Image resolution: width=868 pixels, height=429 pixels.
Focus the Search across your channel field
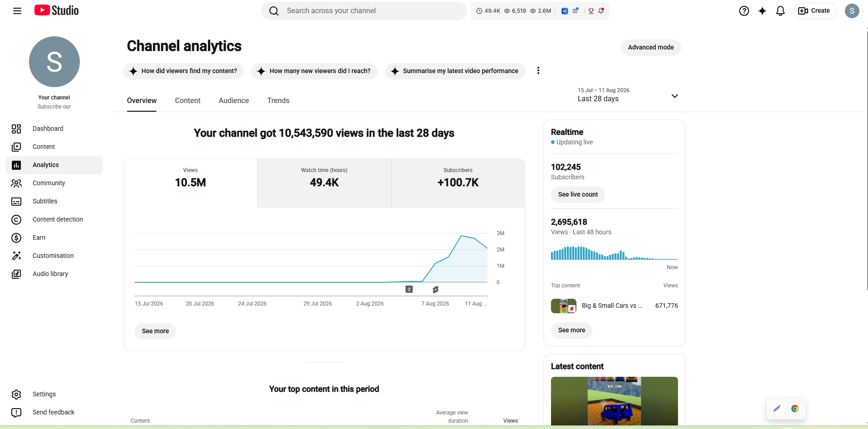coord(364,11)
